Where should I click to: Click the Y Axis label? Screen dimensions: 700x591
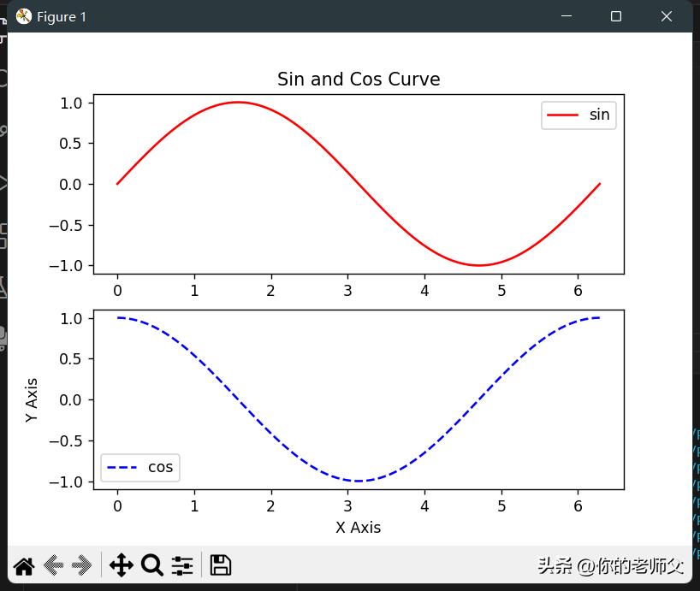click(33, 399)
